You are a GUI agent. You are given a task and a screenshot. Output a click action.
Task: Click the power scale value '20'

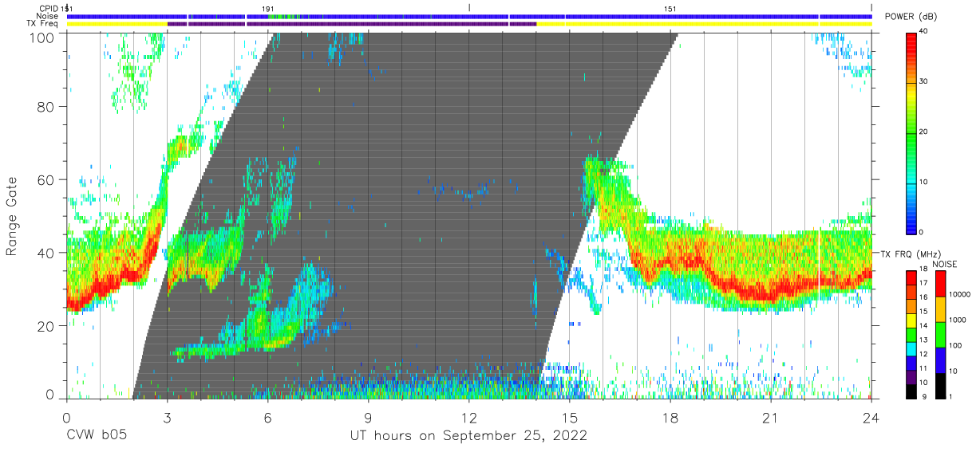click(x=924, y=132)
